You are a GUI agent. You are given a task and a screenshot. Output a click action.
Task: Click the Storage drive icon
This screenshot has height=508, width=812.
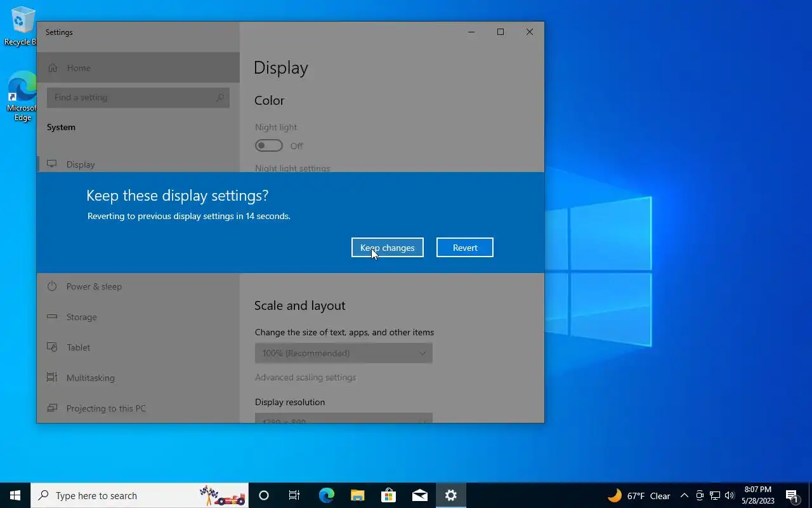(x=52, y=317)
